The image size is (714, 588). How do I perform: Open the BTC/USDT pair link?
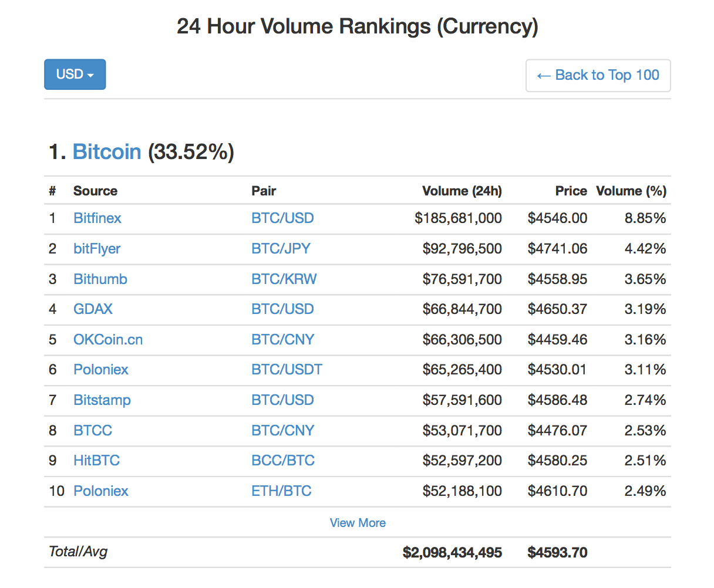point(287,370)
